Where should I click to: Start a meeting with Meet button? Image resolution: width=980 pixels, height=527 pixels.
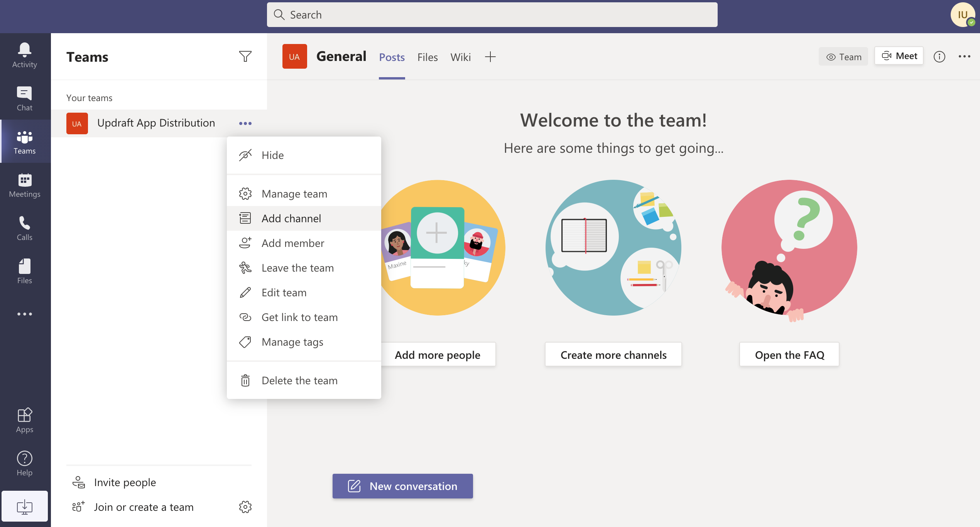coord(899,56)
